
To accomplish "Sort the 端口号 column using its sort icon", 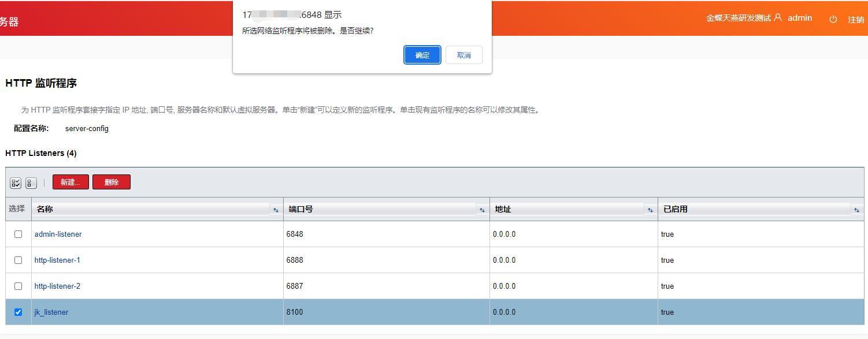I will pos(482,210).
